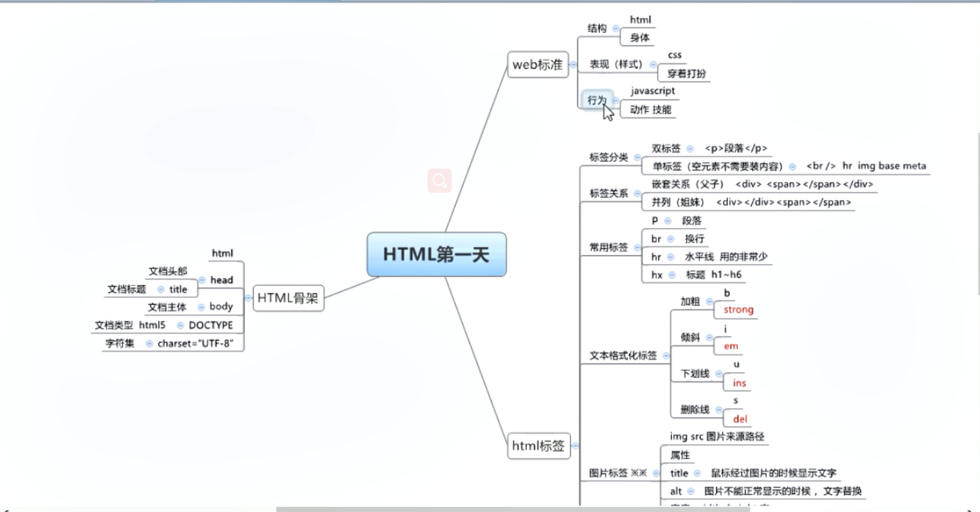Select the 标签分类 node

tap(609, 157)
